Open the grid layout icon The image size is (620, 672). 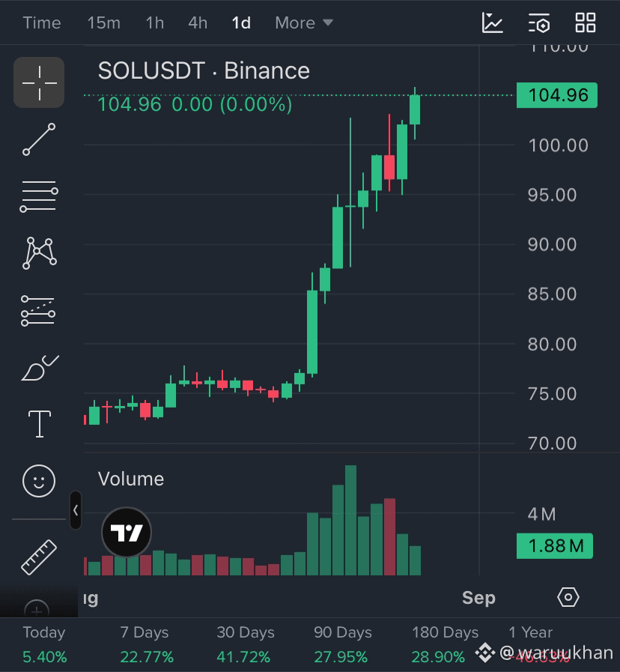[586, 22]
